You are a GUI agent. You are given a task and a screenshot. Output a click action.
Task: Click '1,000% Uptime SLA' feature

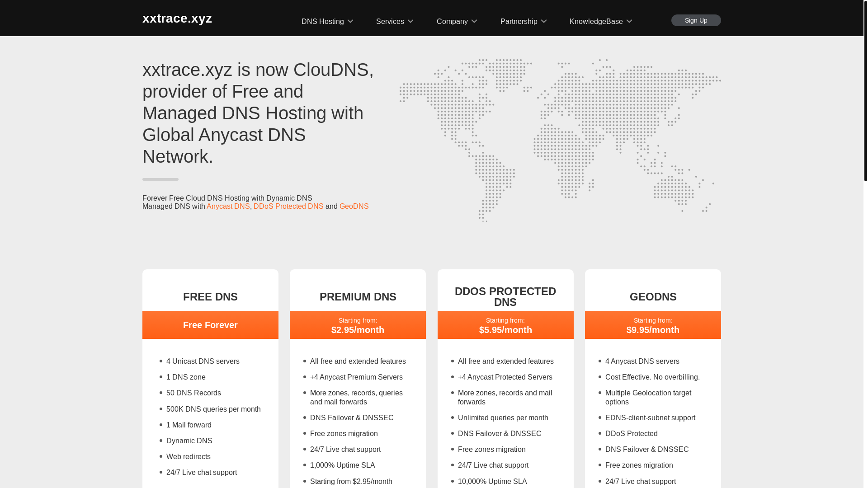click(342, 465)
